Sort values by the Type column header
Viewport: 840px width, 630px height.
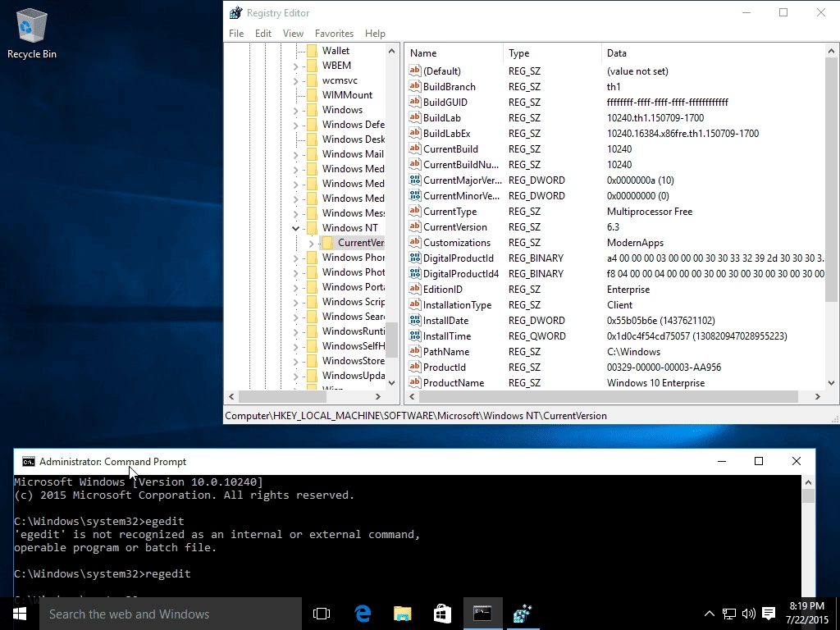pos(552,53)
